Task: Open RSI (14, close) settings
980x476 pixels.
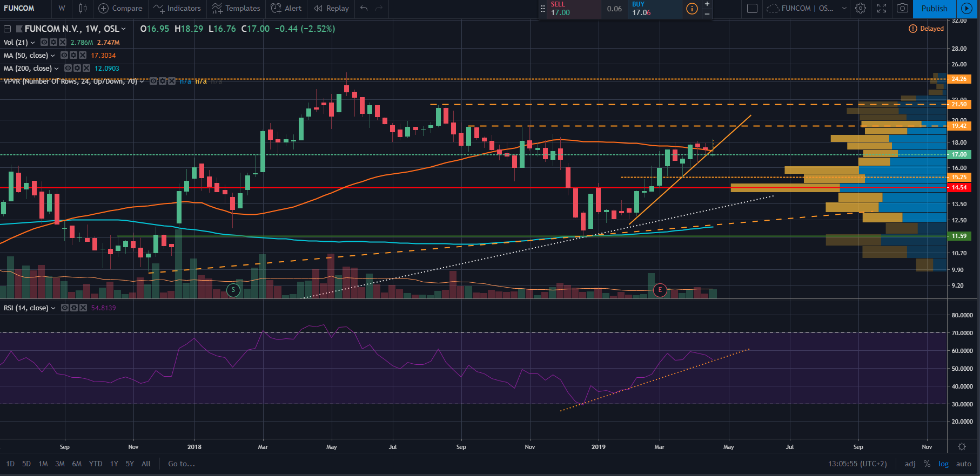Action: (74, 308)
